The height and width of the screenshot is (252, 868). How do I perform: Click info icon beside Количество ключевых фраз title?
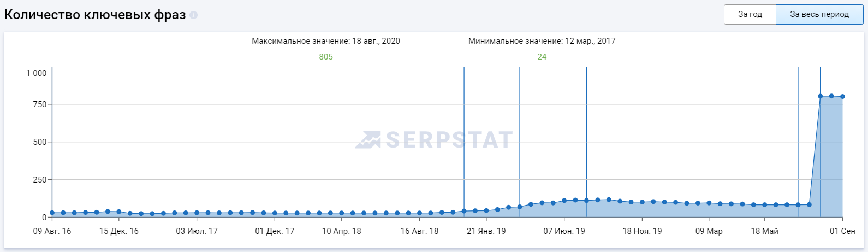(x=194, y=15)
